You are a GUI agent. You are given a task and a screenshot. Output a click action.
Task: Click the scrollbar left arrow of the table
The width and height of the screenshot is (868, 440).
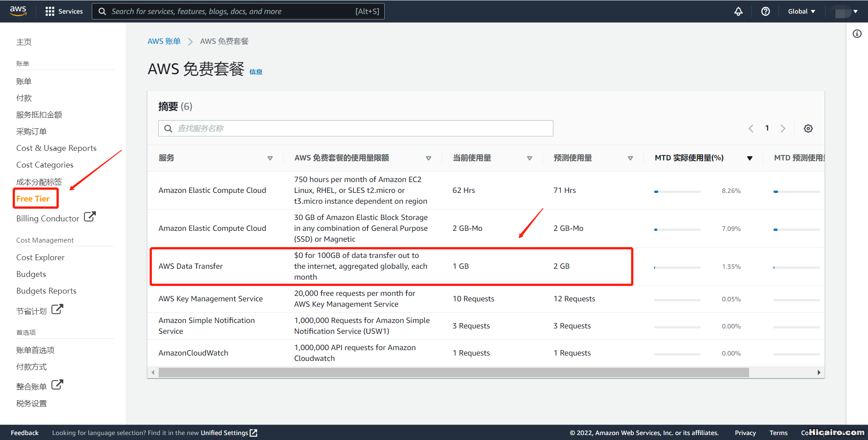153,372
